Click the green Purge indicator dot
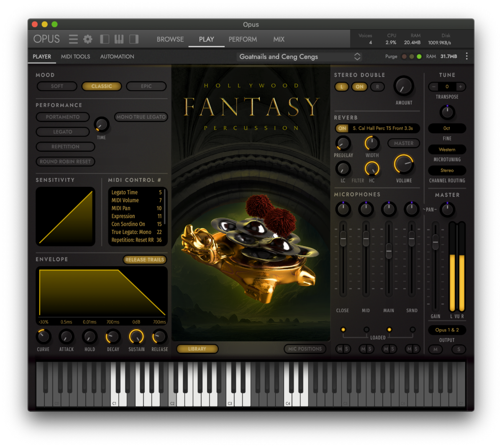Image resolution: width=502 pixels, height=448 pixels. 419,56
